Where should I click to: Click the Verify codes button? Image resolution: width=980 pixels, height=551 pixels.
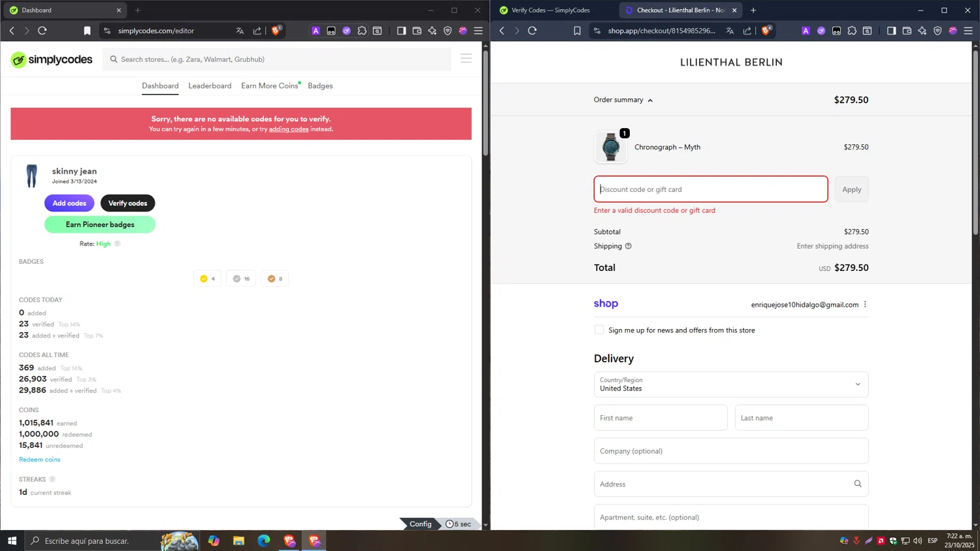[x=127, y=203]
